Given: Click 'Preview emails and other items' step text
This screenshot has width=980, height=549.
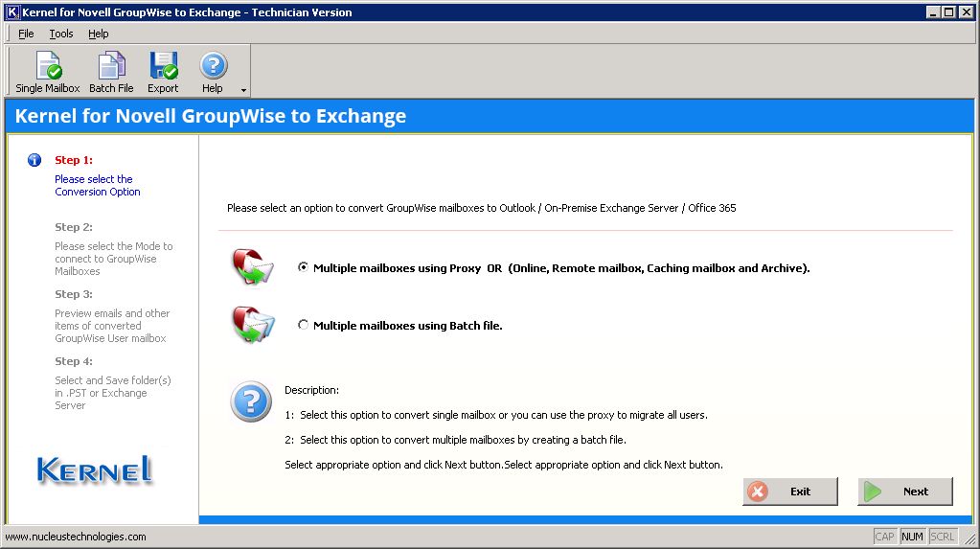Looking at the screenshot, I should point(112,326).
